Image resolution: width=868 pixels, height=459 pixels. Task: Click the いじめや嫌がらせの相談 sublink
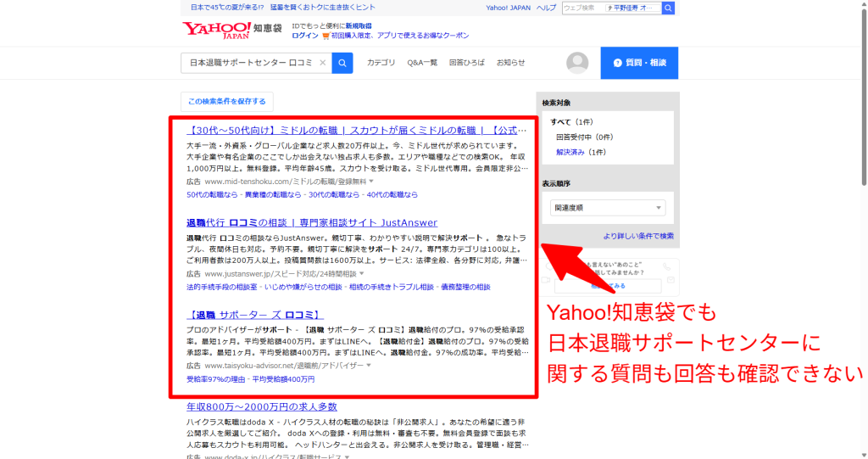pyautogui.click(x=303, y=287)
